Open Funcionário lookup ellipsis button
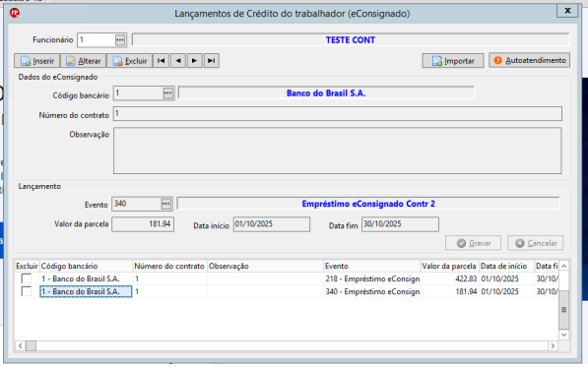The image size is (588, 367). point(120,40)
